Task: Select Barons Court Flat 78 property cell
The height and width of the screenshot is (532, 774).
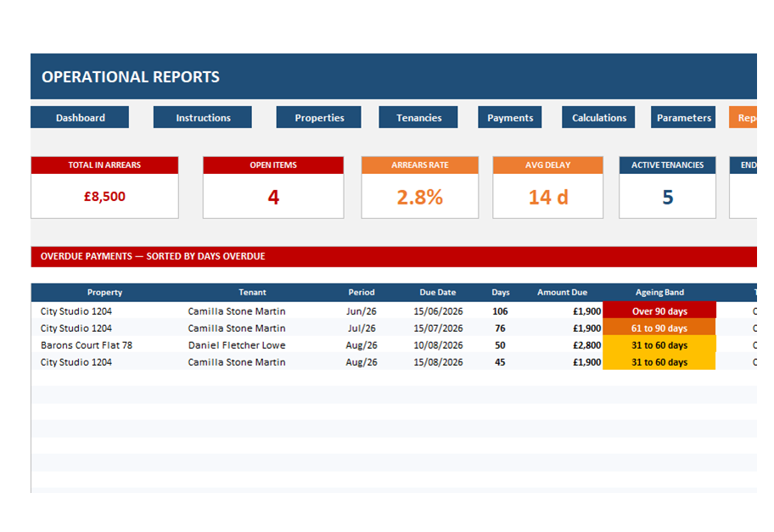Action: coord(87,345)
